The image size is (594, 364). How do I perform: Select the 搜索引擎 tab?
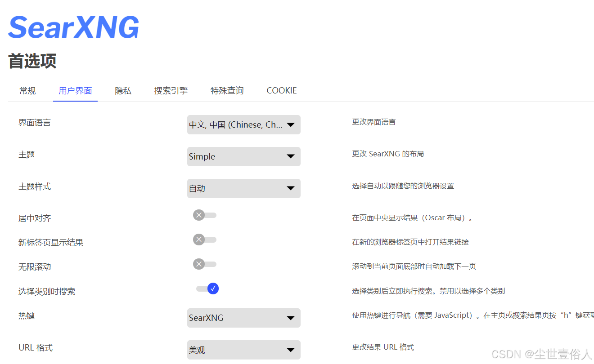171,91
